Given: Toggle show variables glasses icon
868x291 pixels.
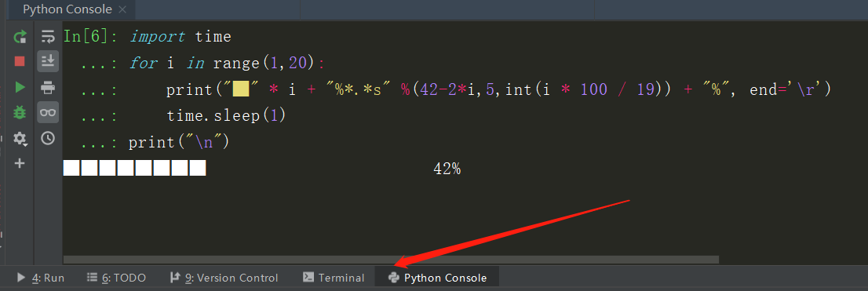Looking at the screenshot, I should [x=48, y=112].
